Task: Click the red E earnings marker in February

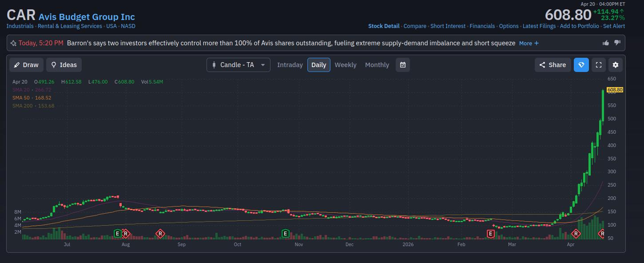Action: click(x=491, y=234)
